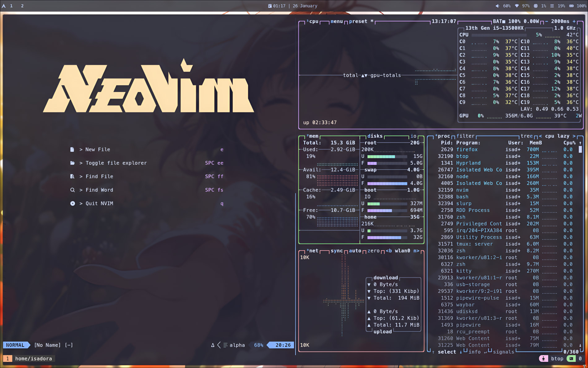Click the green terminal icon in tmux status
The image size is (588, 368).
click(x=571, y=358)
